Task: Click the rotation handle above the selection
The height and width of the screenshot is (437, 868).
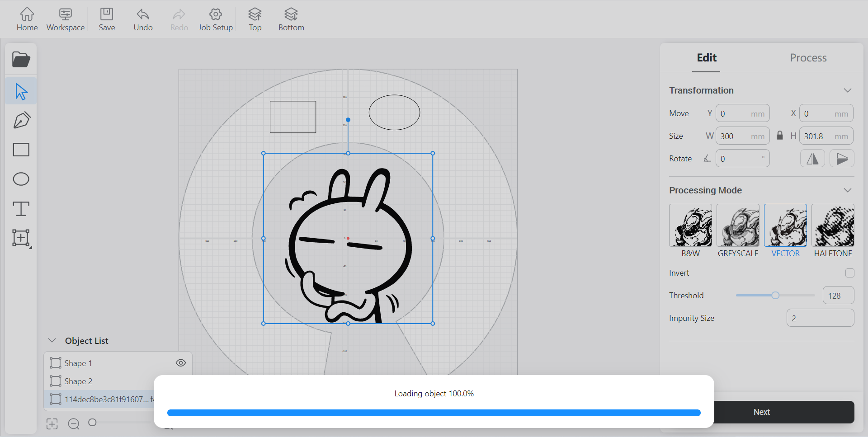Action: pos(348,120)
